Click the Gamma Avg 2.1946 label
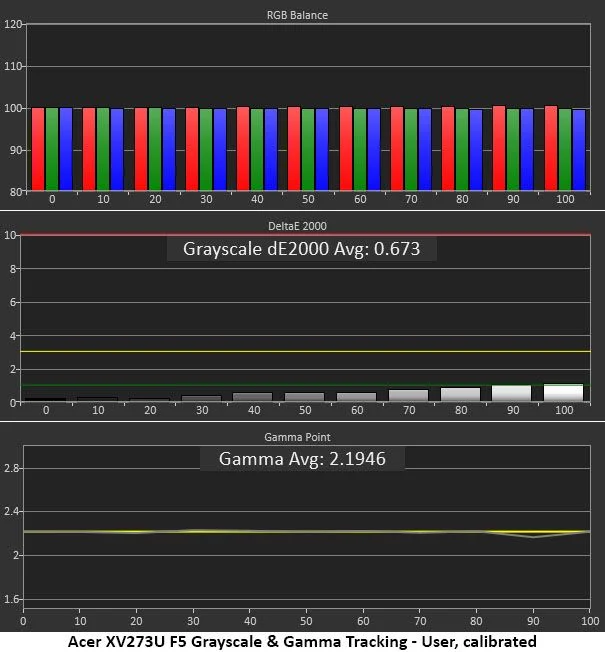 tap(302, 459)
